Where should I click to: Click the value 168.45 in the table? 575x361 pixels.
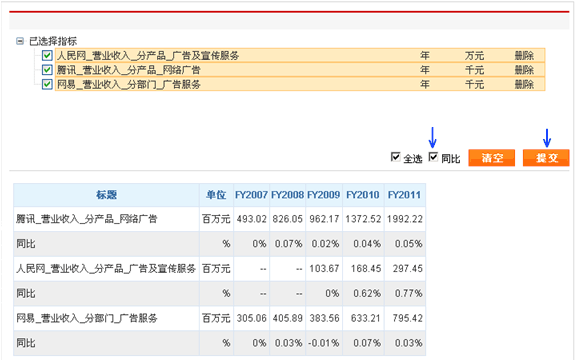pos(366,269)
